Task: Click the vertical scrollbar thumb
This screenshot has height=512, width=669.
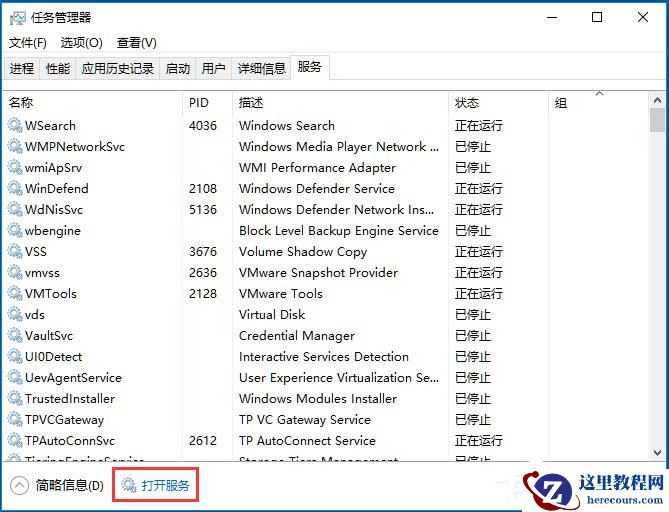Action: [x=657, y=120]
